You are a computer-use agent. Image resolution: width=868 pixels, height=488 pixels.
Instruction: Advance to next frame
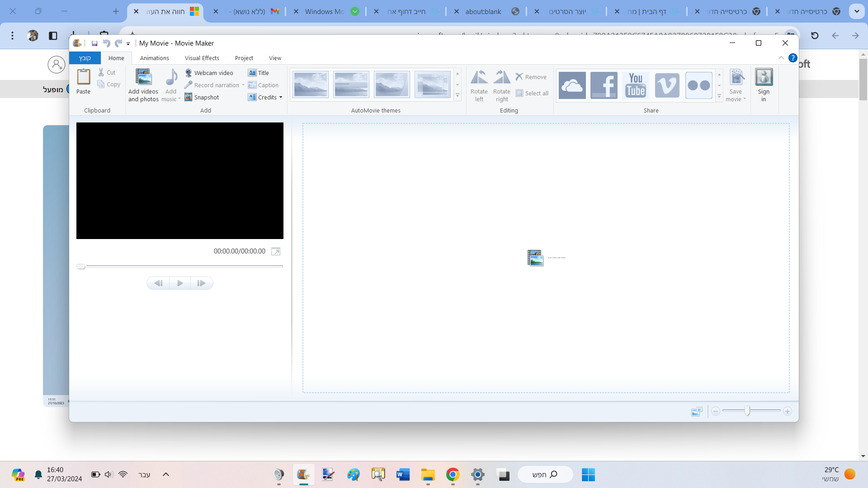point(202,283)
